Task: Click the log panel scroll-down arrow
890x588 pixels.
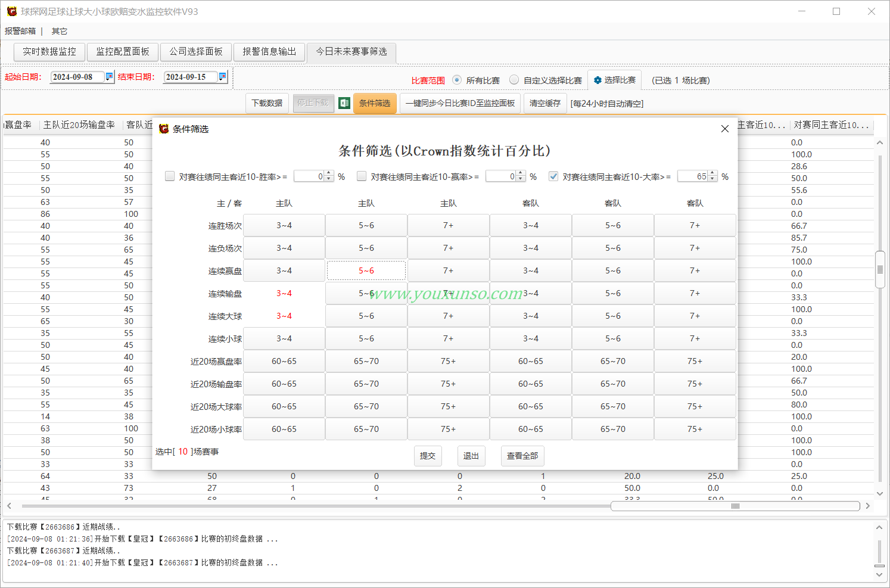Action: point(879,575)
